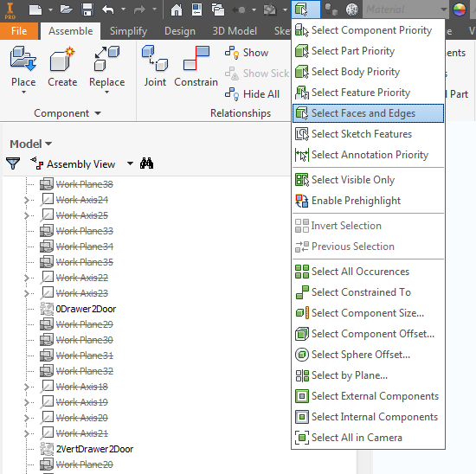Screen dimensions: 476x474
Task: Switch to the 3D Model tab
Action: [x=235, y=31]
